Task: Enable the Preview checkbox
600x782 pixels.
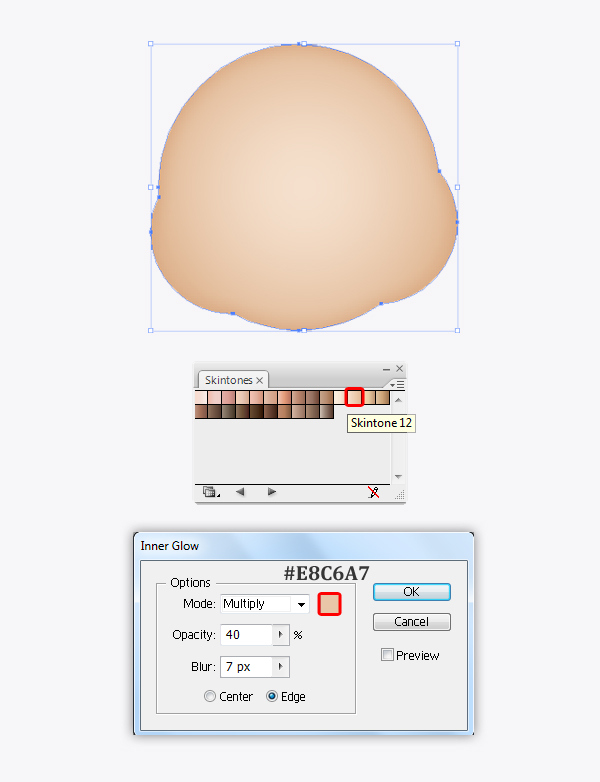Action: pyautogui.click(x=387, y=655)
